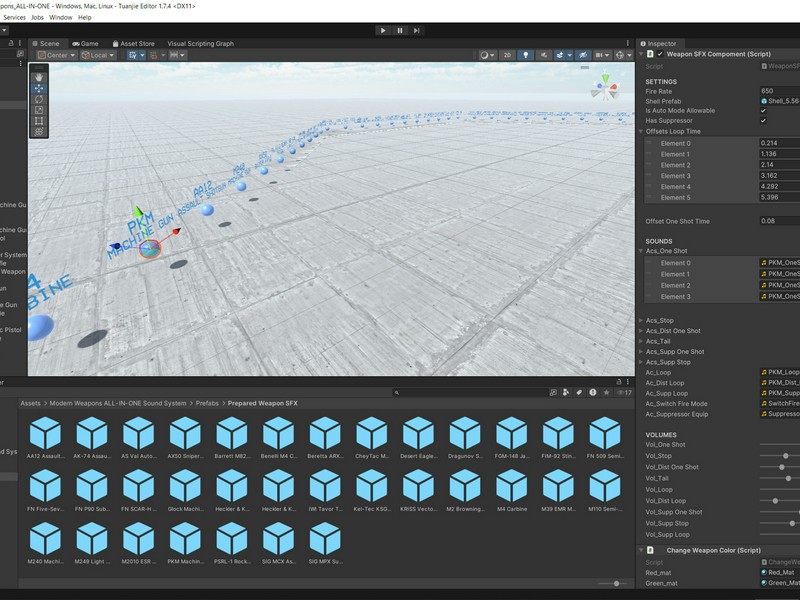This screenshot has height=600, width=800.
Task: Open the Visual Scripting Graph tab
Action: pos(201,43)
